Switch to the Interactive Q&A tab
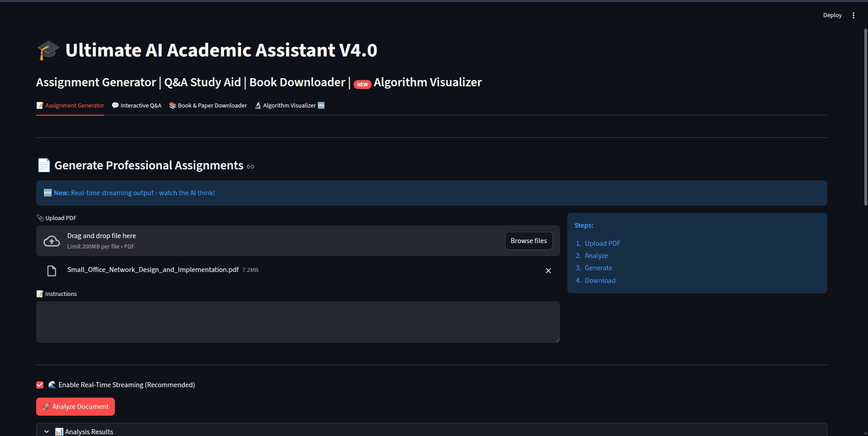The image size is (868, 436). tap(137, 106)
